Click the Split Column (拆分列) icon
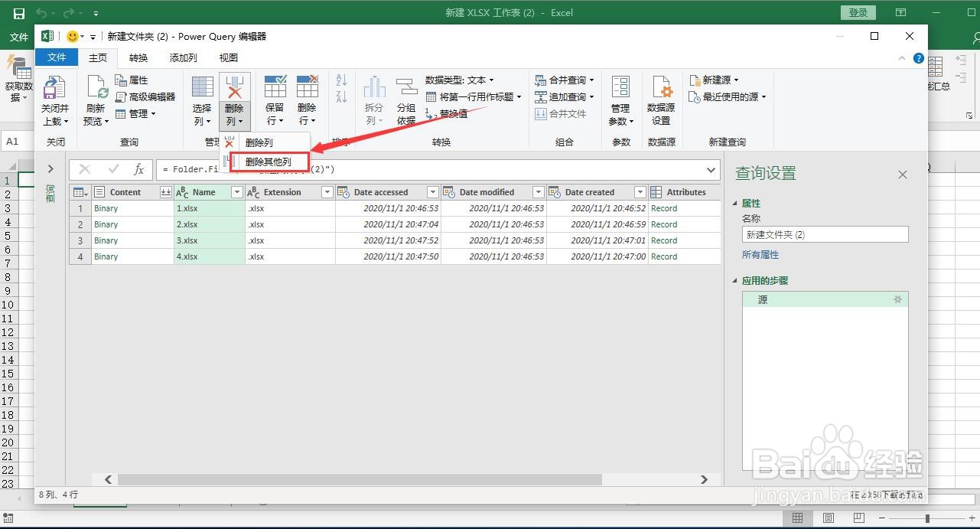The width and height of the screenshot is (980, 529). [x=374, y=87]
